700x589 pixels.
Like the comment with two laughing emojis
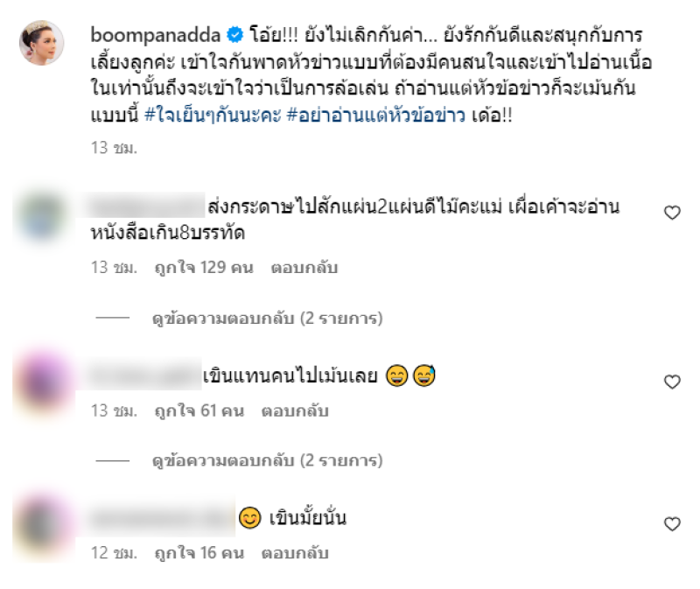672,382
